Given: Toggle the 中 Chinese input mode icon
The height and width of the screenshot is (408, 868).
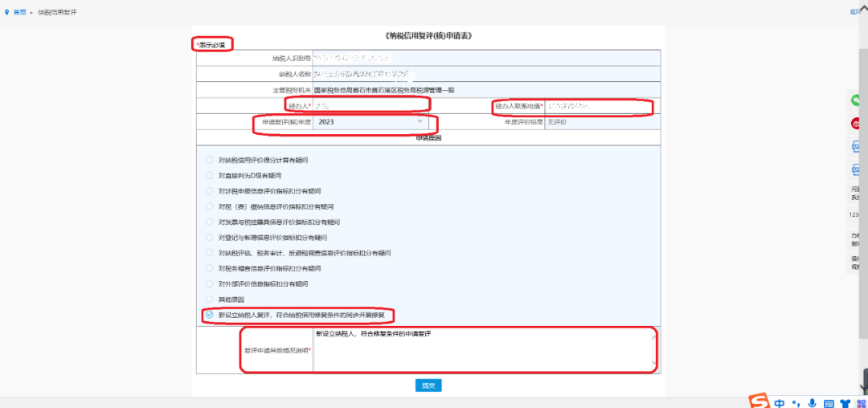Looking at the screenshot, I should [779, 402].
